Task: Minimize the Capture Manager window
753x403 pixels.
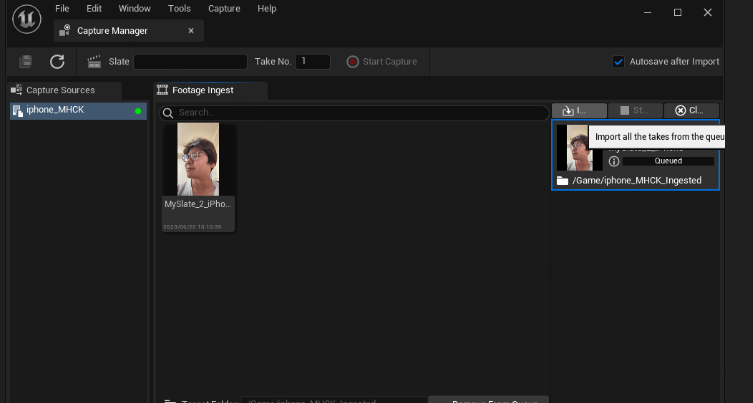Action: (x=648, y=12)
